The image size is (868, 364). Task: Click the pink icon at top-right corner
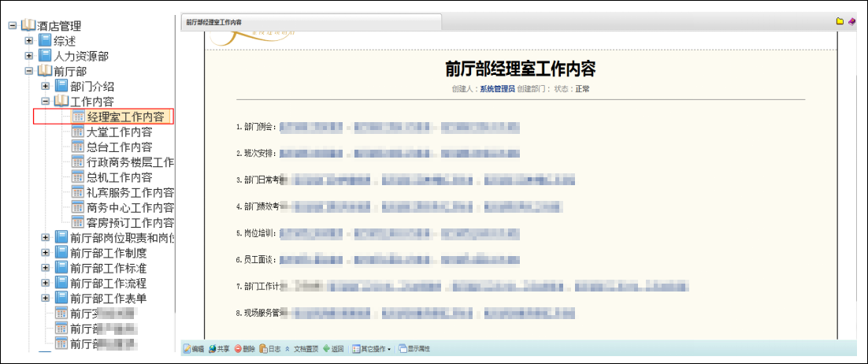pyautogui.click(x=851, y=21)
